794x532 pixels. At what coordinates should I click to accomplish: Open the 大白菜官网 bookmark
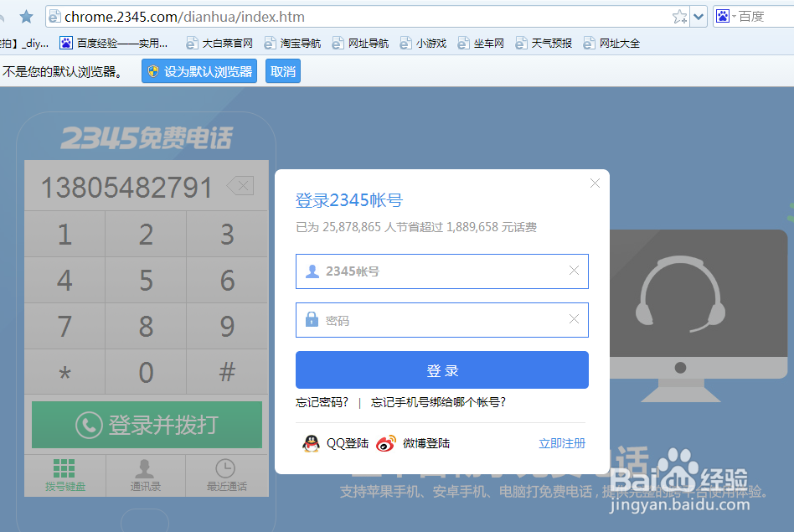219,43
